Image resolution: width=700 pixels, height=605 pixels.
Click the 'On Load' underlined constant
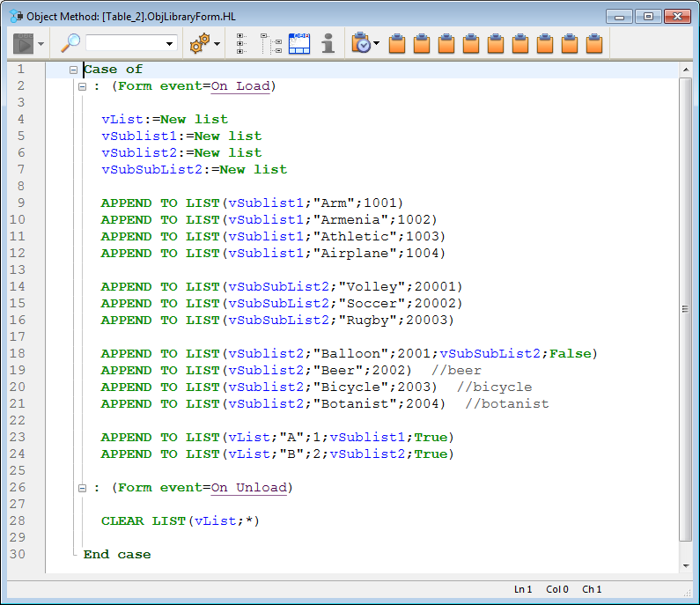240,86
